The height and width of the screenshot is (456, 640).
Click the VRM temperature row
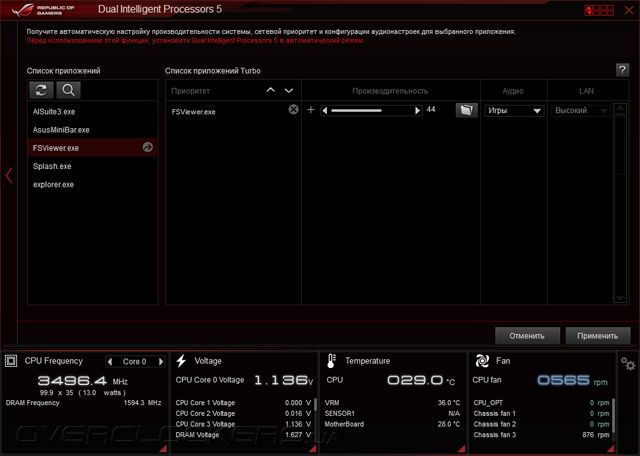(x=392, y=403)
